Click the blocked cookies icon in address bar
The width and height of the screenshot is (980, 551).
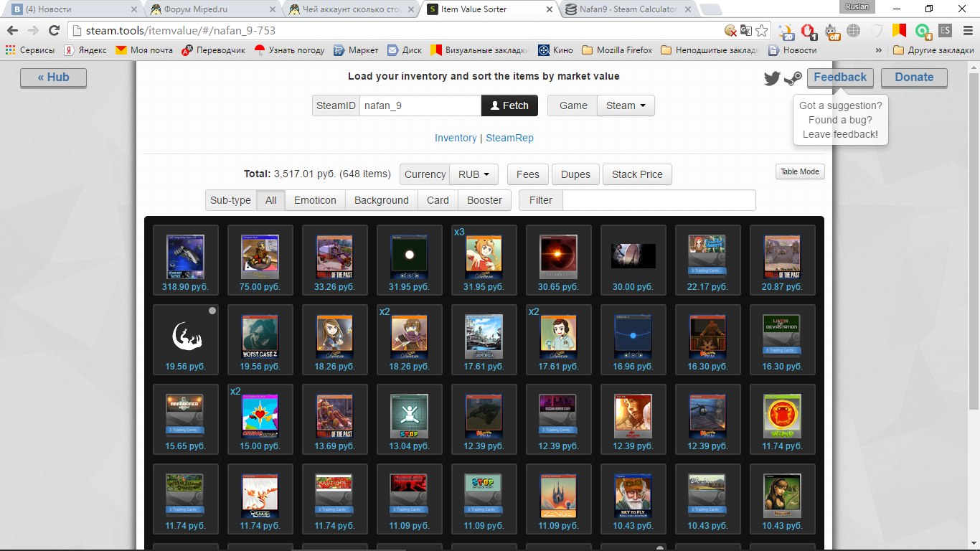(730, 30)
